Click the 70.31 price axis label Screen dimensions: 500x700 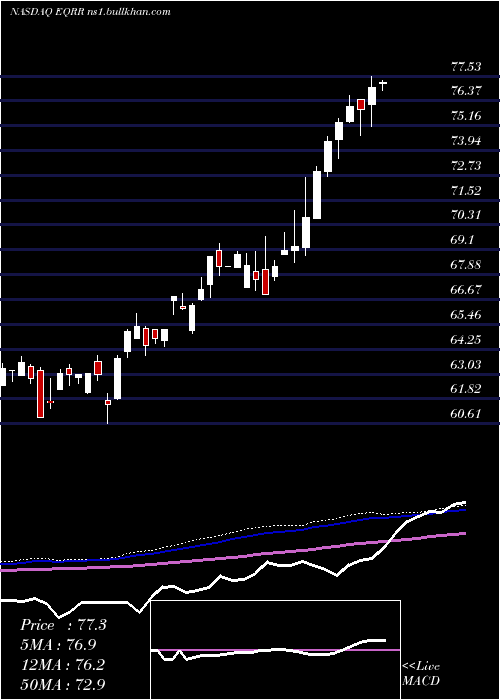[466, 215]
